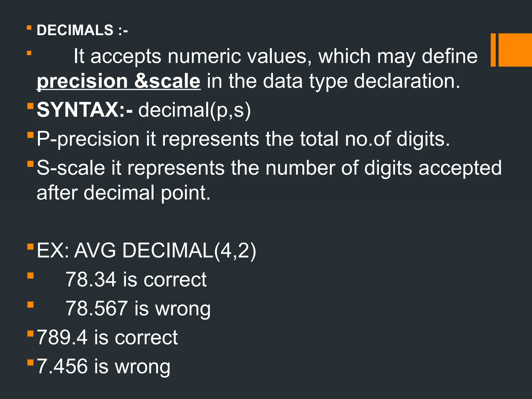Screen dimensions: 532x399
Task: Click the orange bullet before "SYNTAX:-"
Action: 30,106
